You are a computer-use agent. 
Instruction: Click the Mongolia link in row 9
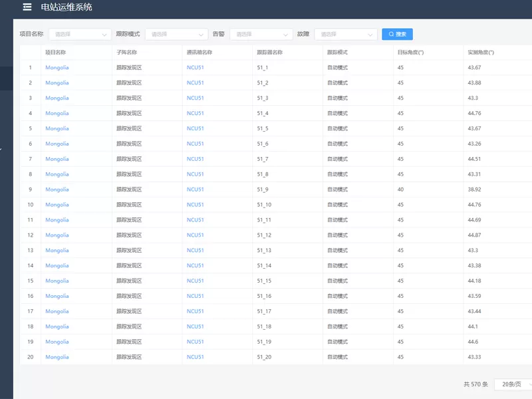pos(57,190)
